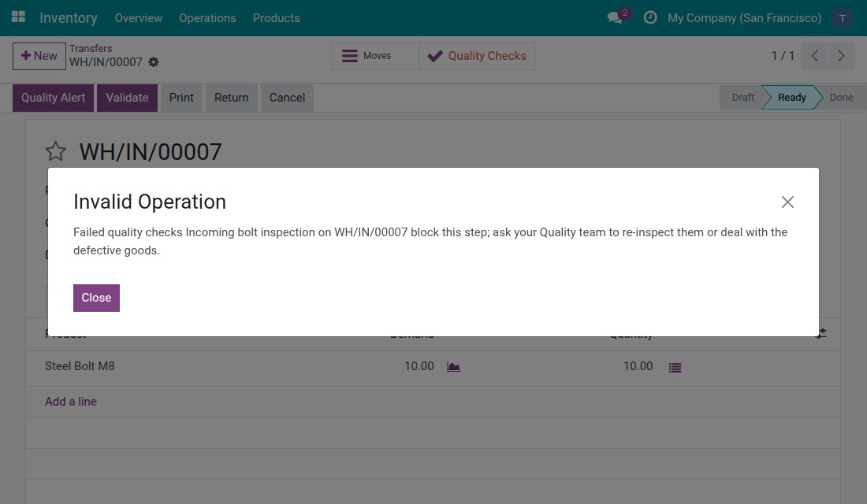Screen dimensions: 867x504
Task: Open the Overview menu
Action: click(138, 18)
